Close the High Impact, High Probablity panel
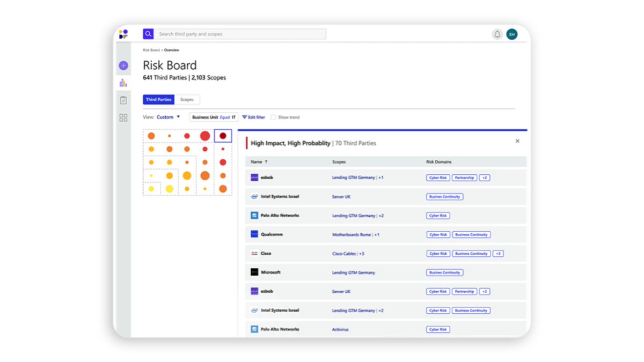Viewport: 644px width, 362px height. click(x=517, y=141)
